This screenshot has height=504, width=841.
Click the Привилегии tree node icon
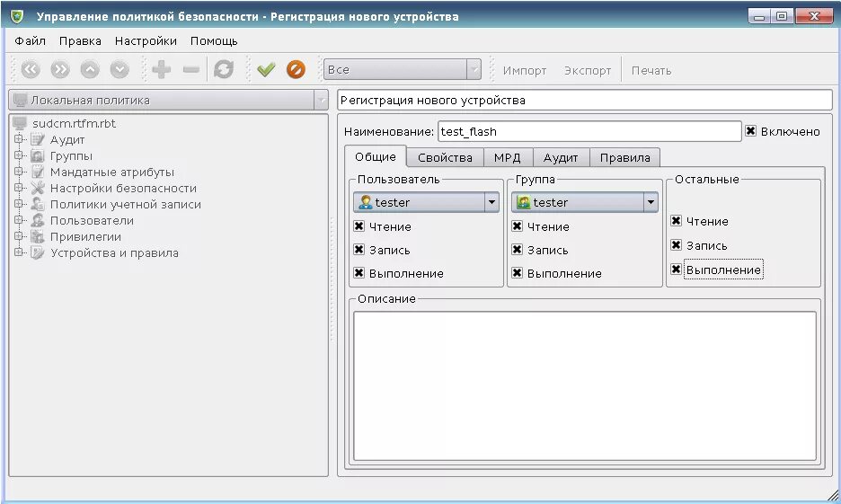38,236
